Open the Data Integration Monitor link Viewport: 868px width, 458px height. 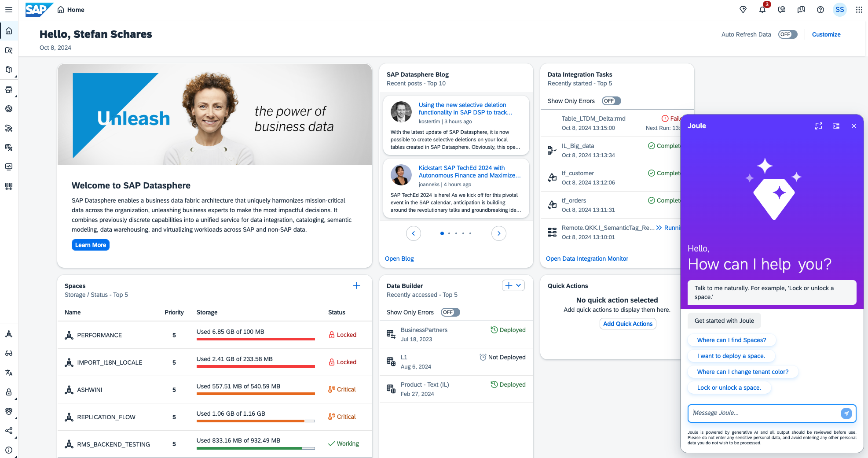click(x=587, y=259)
